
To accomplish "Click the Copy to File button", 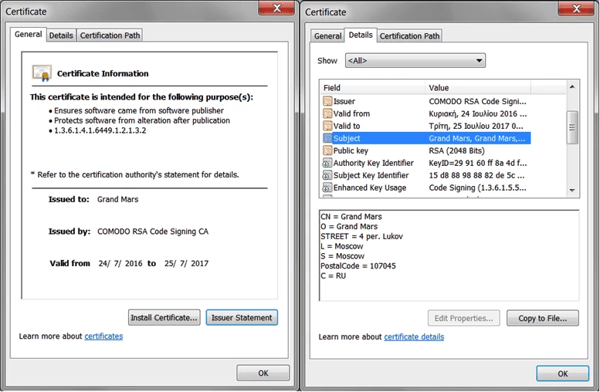I will coord(543,318).
